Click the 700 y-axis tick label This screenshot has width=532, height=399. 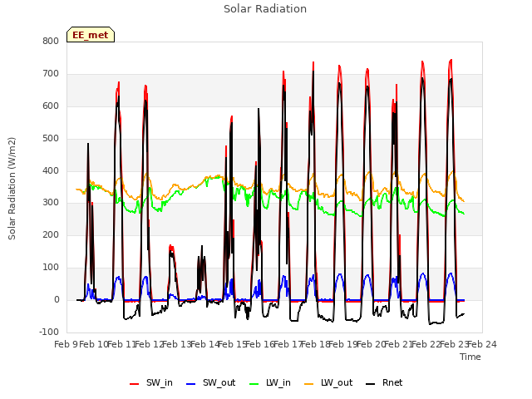click(51, 74)
